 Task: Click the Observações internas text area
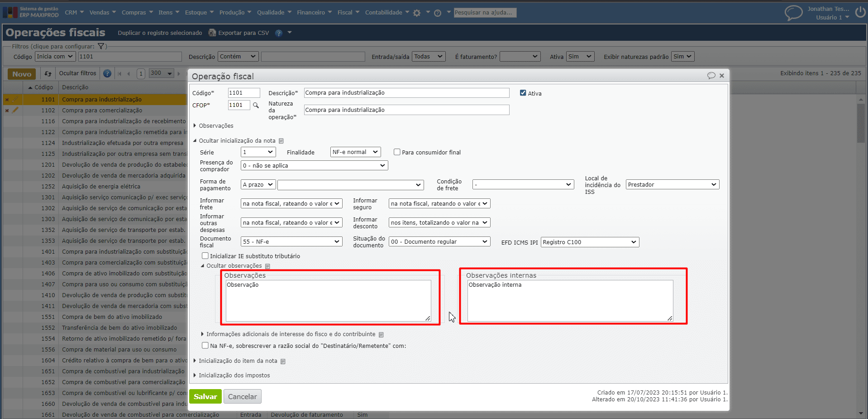click(570, 301)
